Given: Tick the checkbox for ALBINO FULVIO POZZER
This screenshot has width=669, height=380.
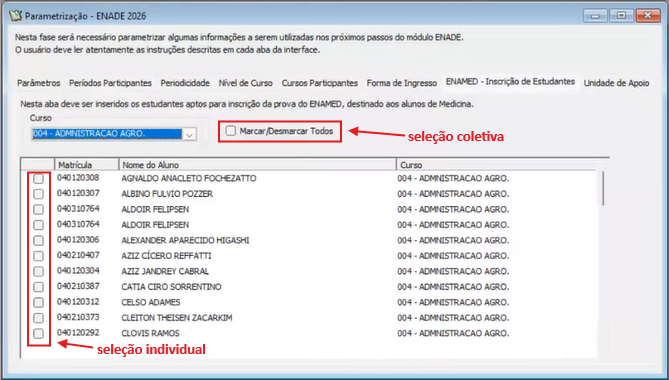Looking at the screenshot, I should [x=38, y=194].
